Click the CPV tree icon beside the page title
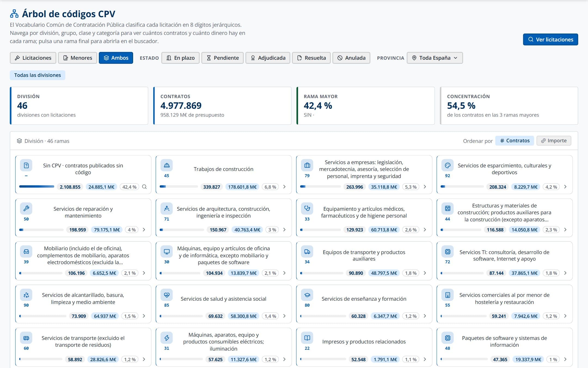This screenshot has height=368, width=588. 14,14
